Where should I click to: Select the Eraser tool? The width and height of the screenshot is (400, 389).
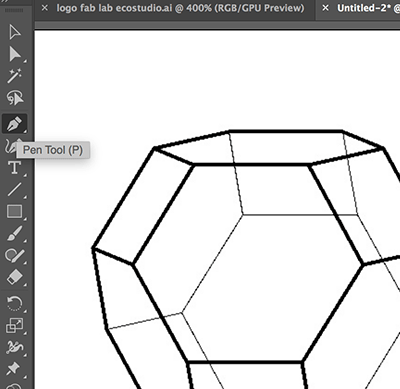[x=14, y=277]
